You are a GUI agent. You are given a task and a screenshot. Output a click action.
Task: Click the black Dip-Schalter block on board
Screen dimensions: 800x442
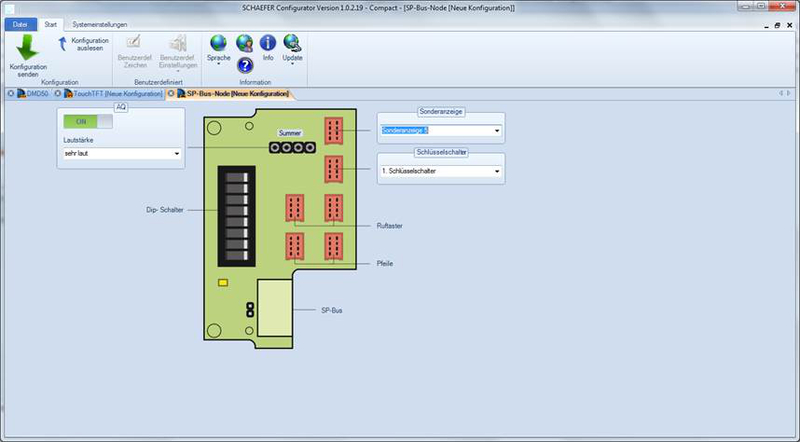237,216
